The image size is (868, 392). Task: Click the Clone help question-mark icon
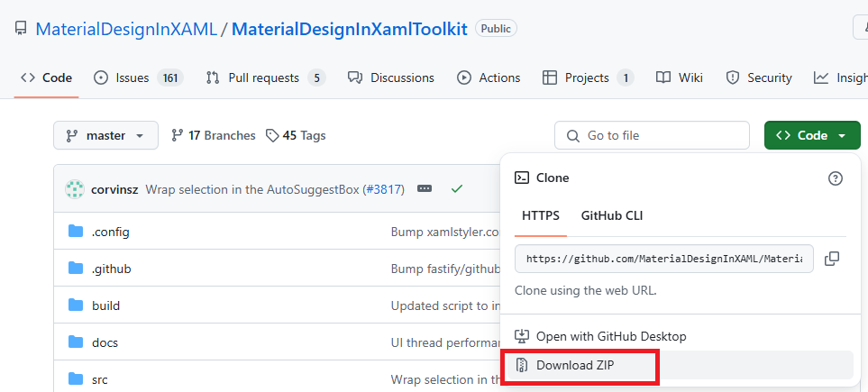pos(835,178)
